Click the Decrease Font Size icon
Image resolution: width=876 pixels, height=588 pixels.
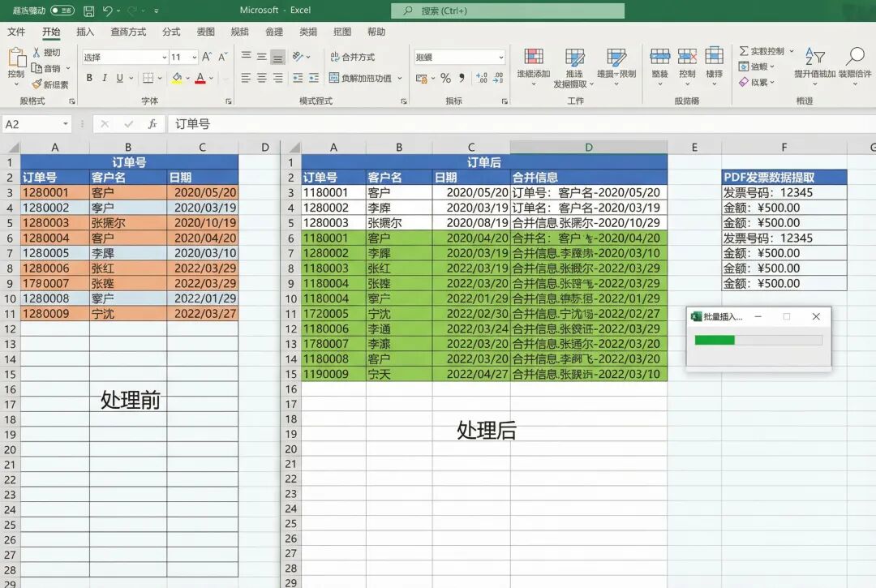click(x=222, y=57)
